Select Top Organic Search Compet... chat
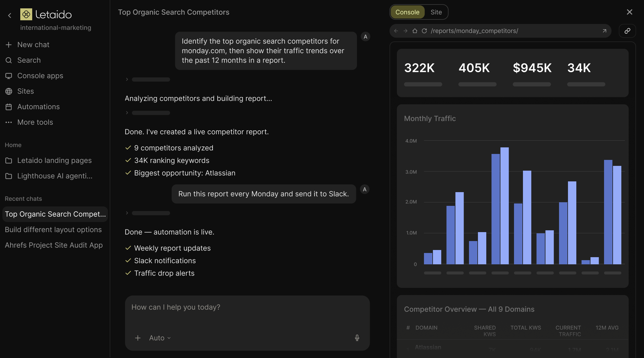644x358 pixels. [x=55, y=214]
